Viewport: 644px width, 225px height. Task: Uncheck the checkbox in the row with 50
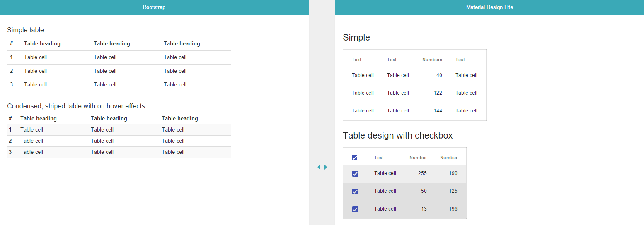pos(355,191)
